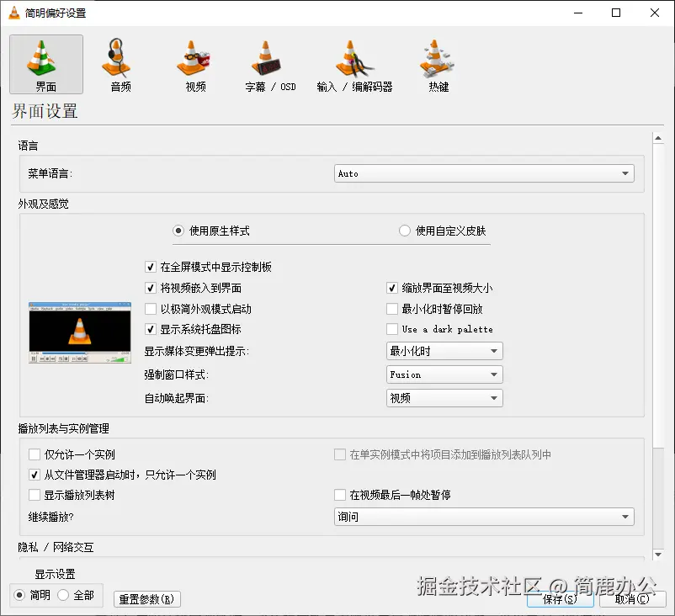
Task: Open the 界面 (Interface) settings category
Action: click(46, 64)
